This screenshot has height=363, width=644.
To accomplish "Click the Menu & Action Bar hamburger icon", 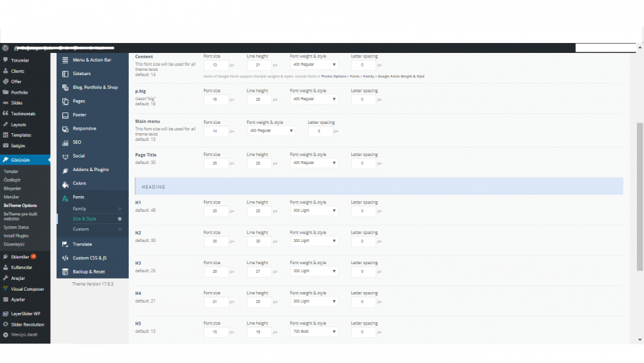I will coord(65,60).
